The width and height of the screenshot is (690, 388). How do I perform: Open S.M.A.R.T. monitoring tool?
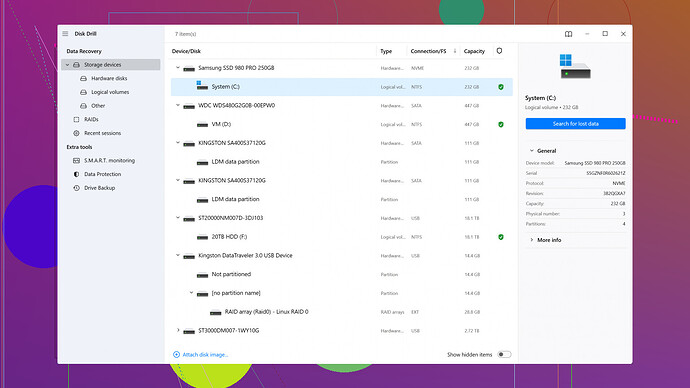110,161
